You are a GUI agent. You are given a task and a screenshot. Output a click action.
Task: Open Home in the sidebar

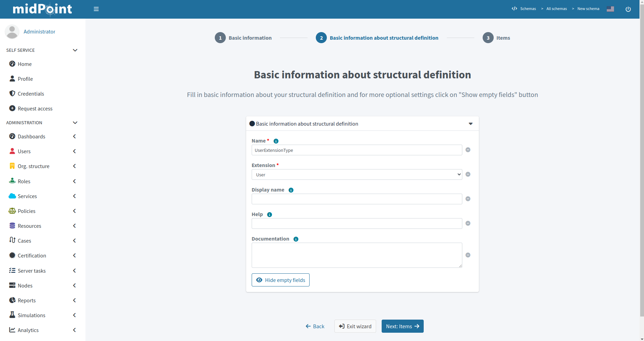(x=25, y=64)
